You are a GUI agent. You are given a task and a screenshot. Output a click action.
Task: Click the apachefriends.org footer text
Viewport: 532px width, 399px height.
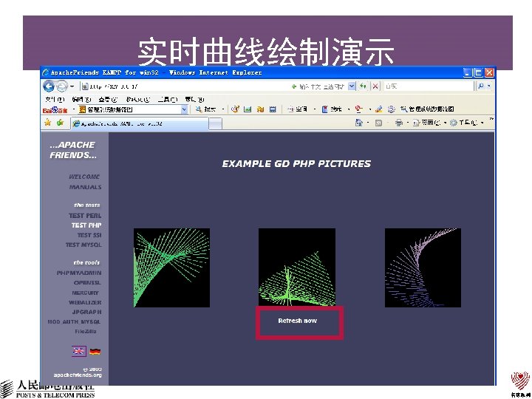(78, 375)
